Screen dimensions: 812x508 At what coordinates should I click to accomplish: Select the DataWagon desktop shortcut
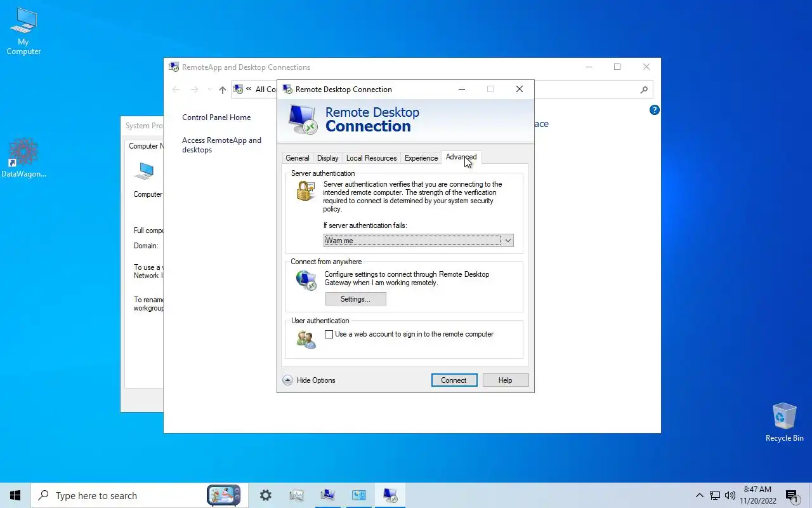[23, 158]
